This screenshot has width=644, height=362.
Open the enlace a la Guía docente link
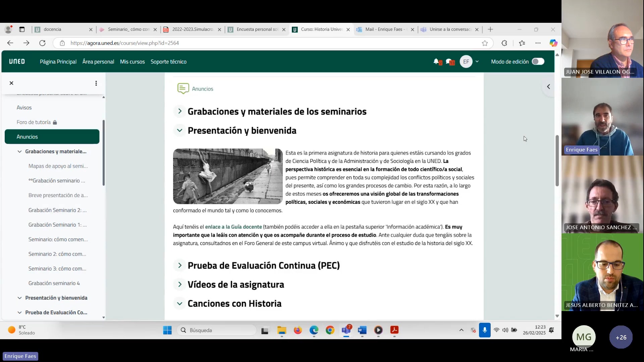pos(233,227)
